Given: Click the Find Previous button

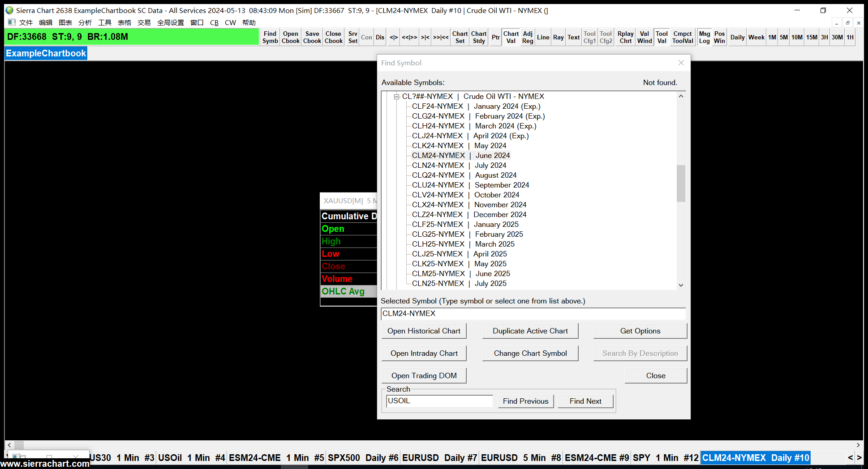Looking at the screenshot, I should tap(526, 401).
